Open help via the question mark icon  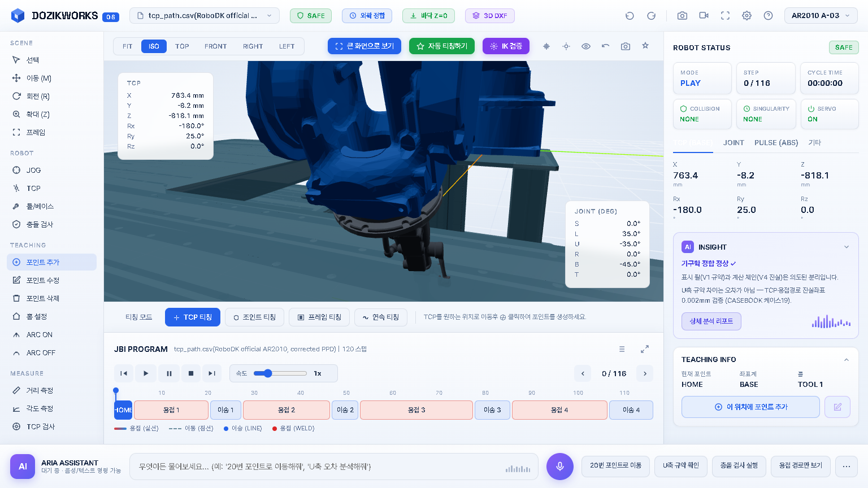[x=768, y=16]
